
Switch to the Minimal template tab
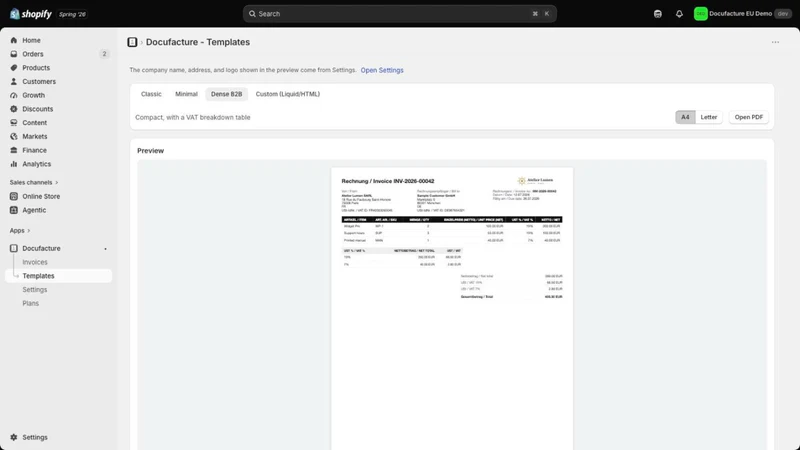[186, 94]
